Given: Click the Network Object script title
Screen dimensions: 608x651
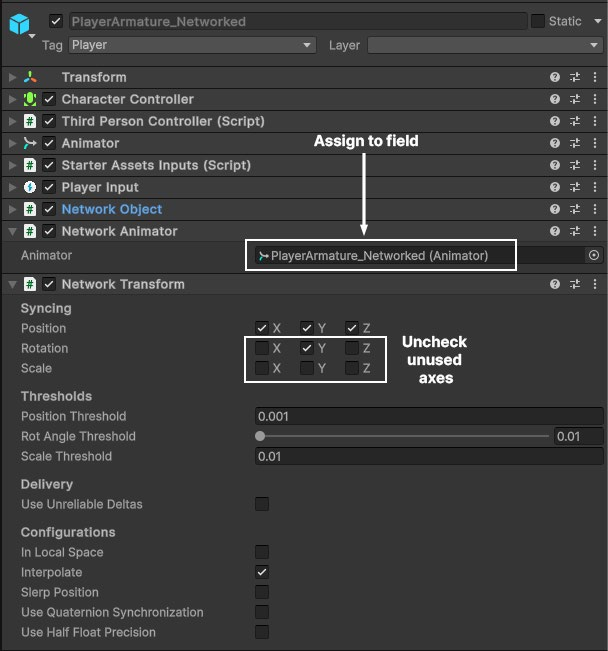Looking at the screenshot, I should pyautogui.click(x=112, y=209).
